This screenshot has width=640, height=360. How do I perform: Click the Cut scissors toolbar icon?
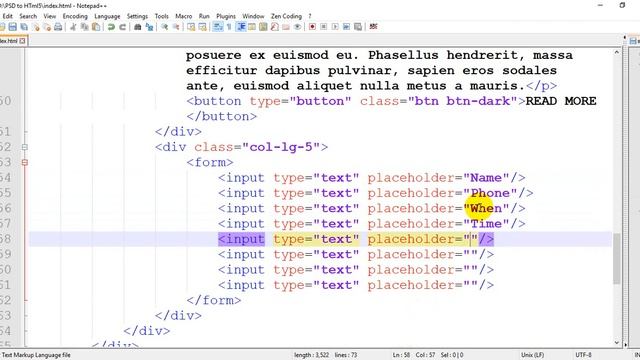(73, 27)
